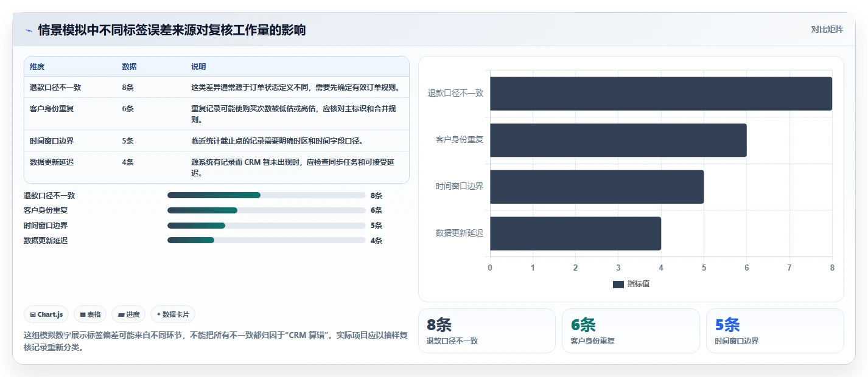Click description starting 重复记录可能使购买次数

point(295,114)
